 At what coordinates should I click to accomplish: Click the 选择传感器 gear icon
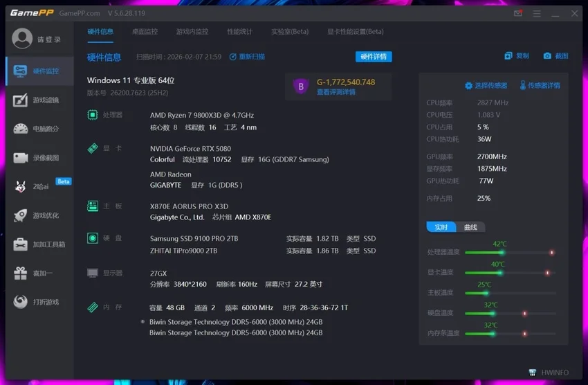click(468, 86)
